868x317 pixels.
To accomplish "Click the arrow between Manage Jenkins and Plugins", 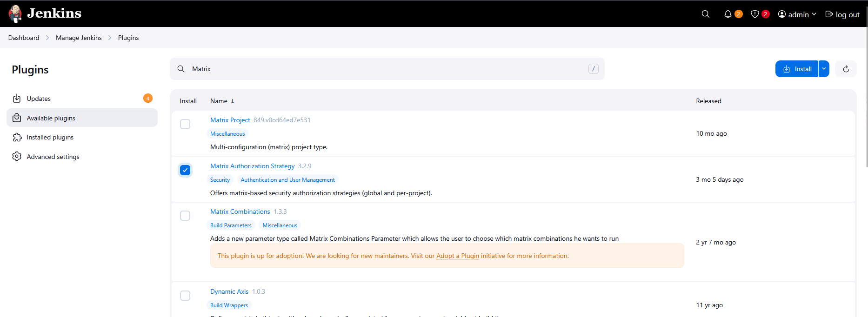I will 110,38.
